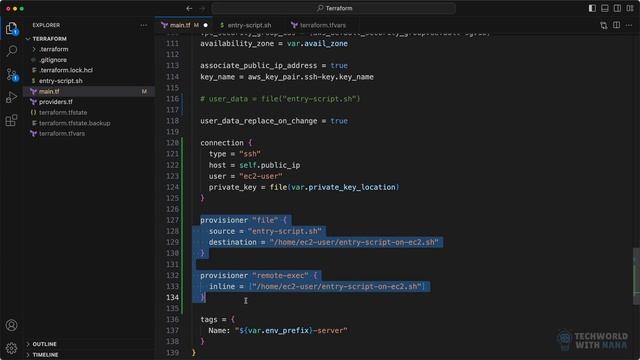Image resolution: width=640 pixels, height=360 pixels.
Task: Click 'provisioner "remote-exec" {' line
Action: coord(259,275)
